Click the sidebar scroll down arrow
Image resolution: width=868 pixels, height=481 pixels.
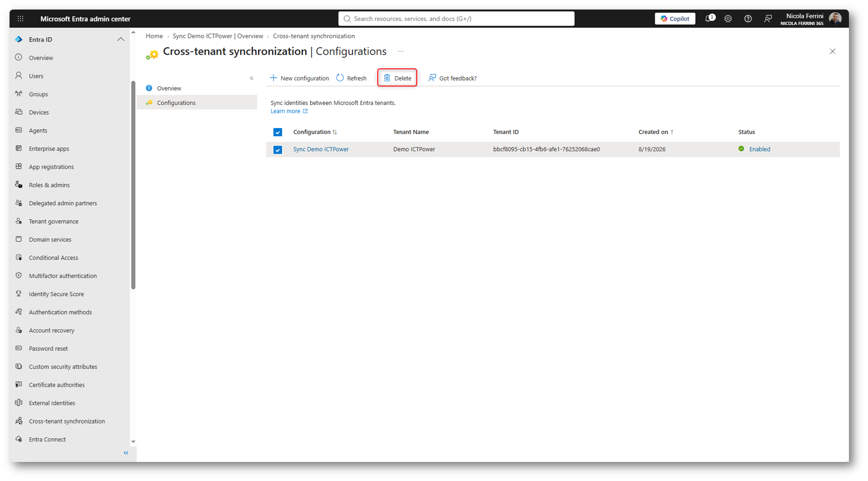pos(133,442)
